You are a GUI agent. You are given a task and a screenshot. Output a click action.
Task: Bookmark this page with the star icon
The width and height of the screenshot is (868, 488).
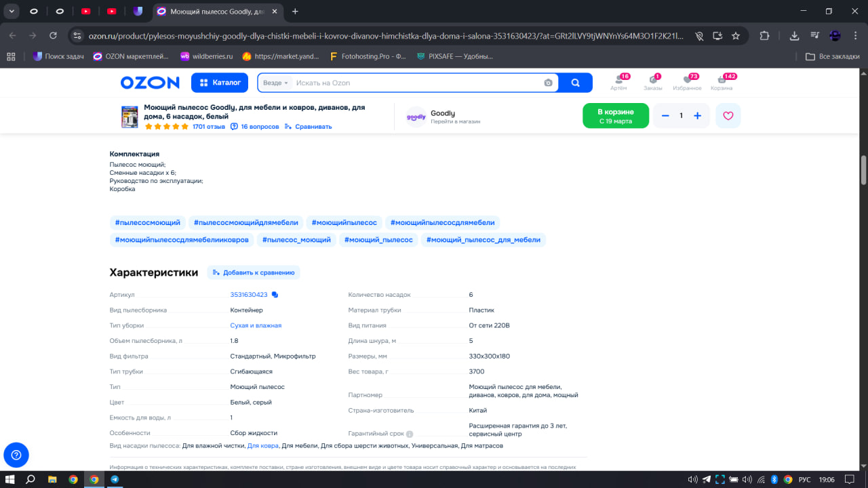coord(736,36)
